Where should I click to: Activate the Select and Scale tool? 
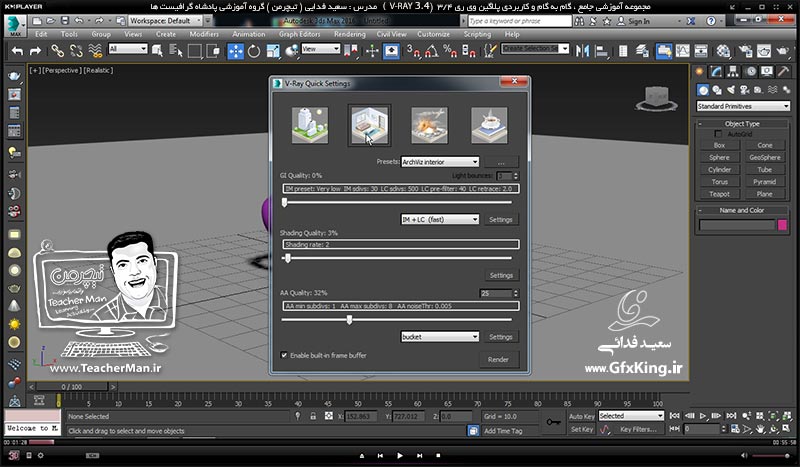point(273,51)
